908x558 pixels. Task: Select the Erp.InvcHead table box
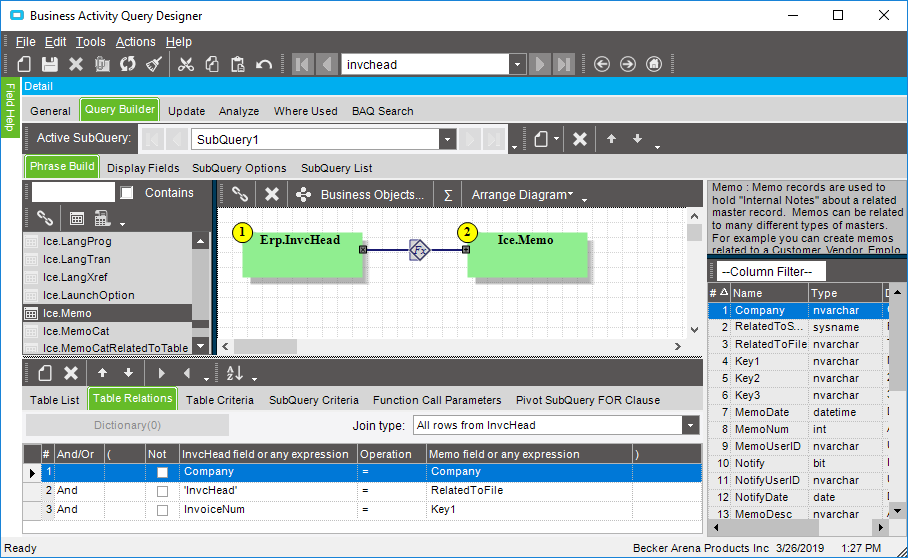click(302, 255)
